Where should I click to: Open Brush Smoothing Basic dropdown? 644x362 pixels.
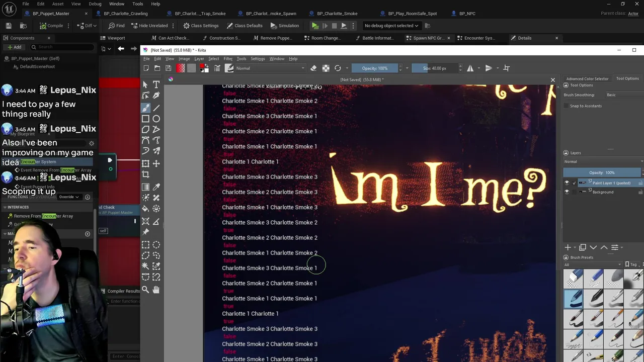click(624, 95)
